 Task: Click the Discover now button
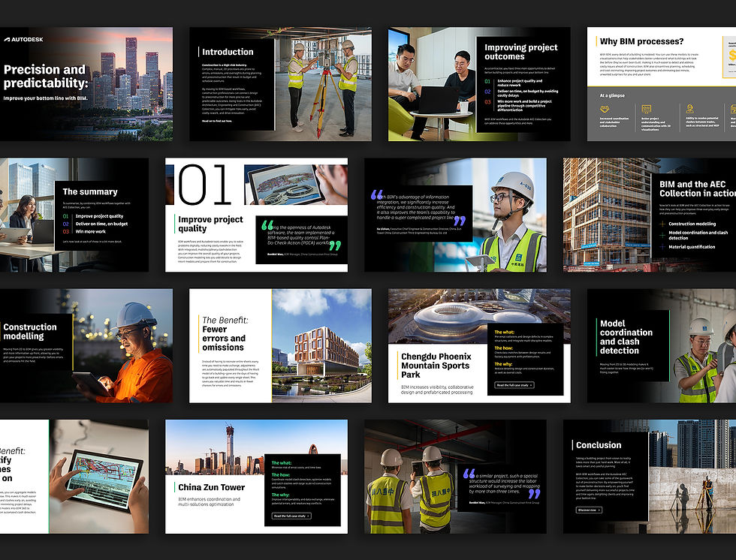coord(587,510)
